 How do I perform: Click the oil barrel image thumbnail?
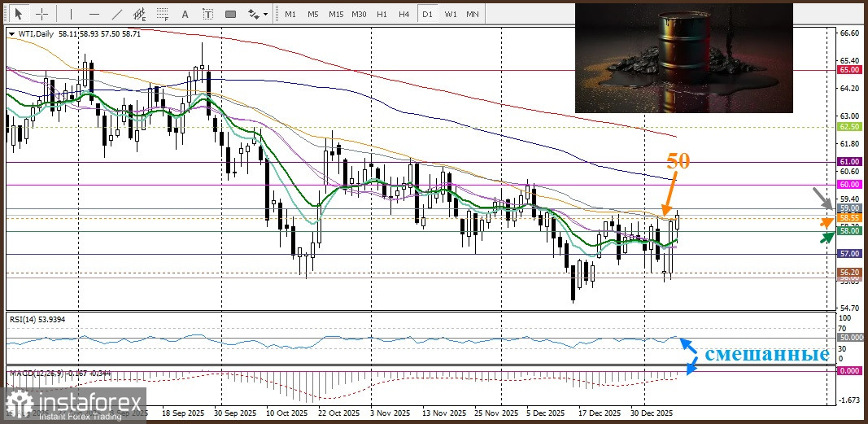[683, 57]
